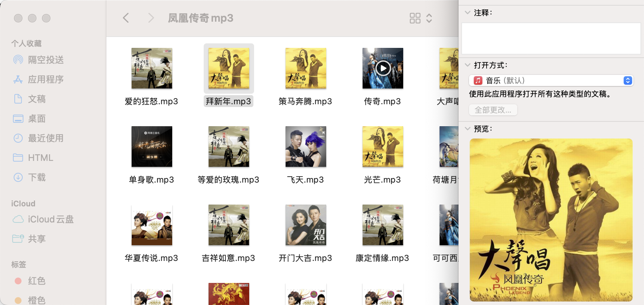This screenshot has height=305, width=644.
Task: Click the file name 康定情缘.mp3
Action: coord(382,258)
